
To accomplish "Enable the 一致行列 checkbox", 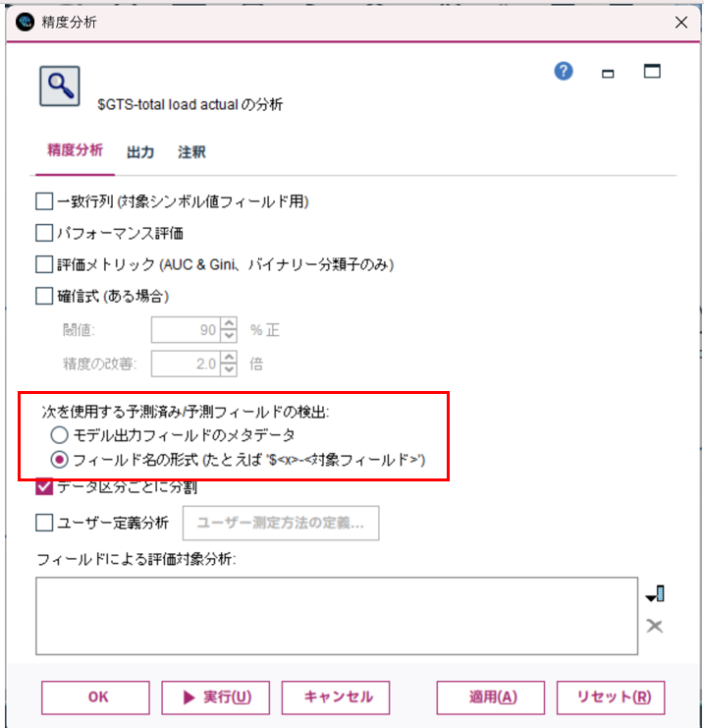I will [44, 201].
